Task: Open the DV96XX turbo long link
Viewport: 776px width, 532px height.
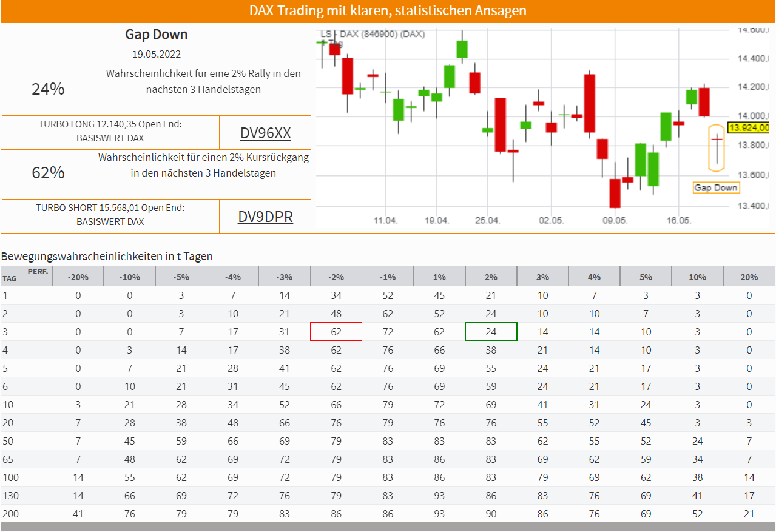Action: click(265, 133)
